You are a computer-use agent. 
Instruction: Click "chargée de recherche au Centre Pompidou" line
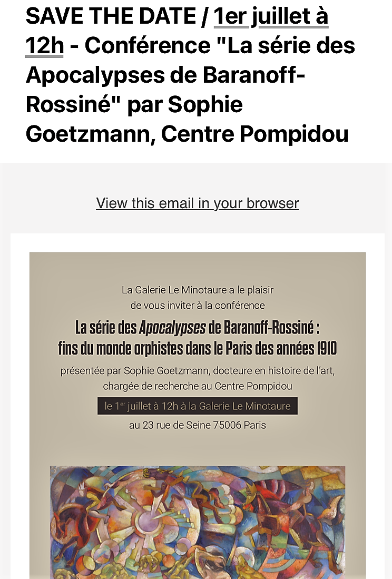pyautogui.click(x=197, y=386)
